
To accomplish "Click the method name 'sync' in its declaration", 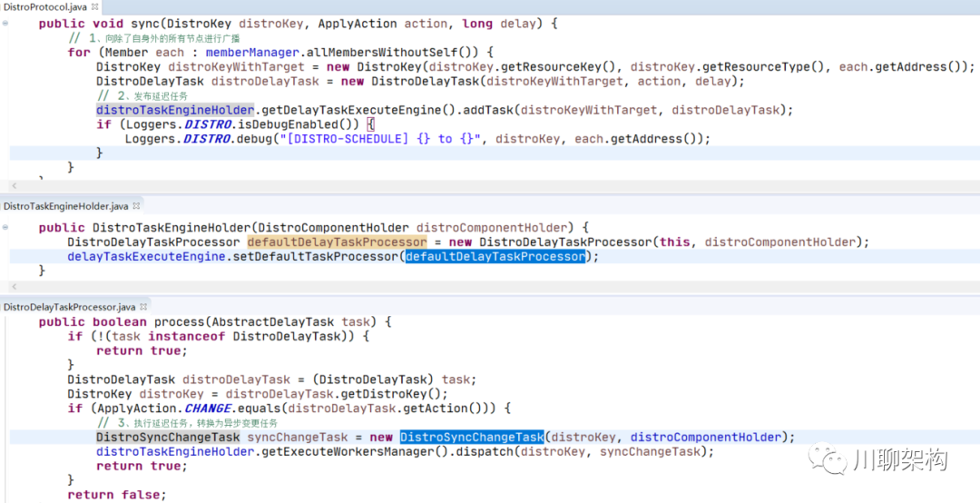I will tap(145, 24).
